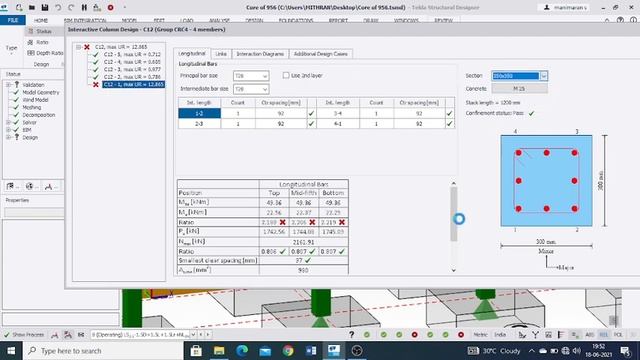Open the Mail app from the taskbar

click(265, 351)
